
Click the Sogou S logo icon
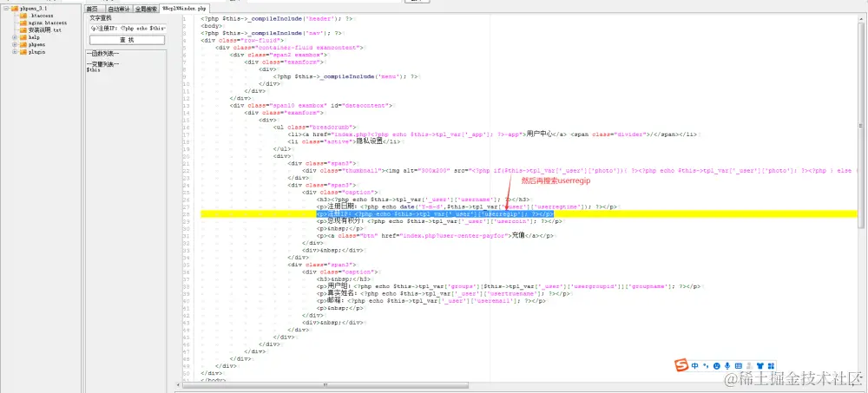(x=681, y=366)
